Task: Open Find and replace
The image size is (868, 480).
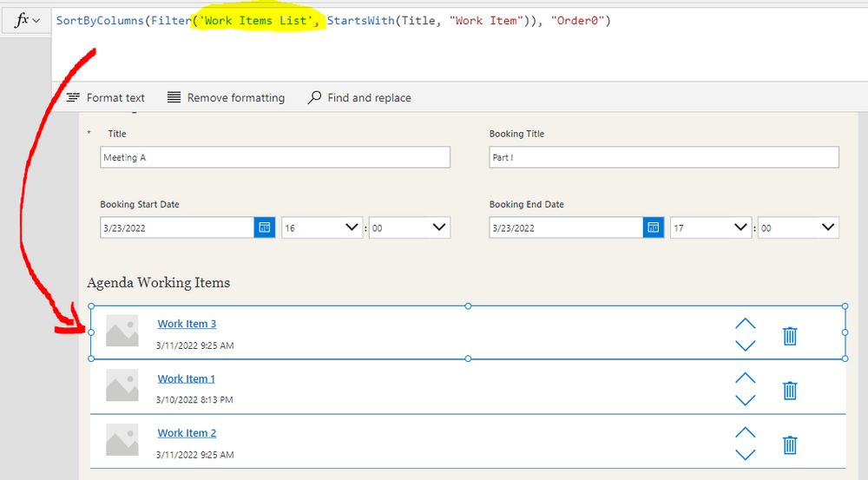Action: click(359, 98)
